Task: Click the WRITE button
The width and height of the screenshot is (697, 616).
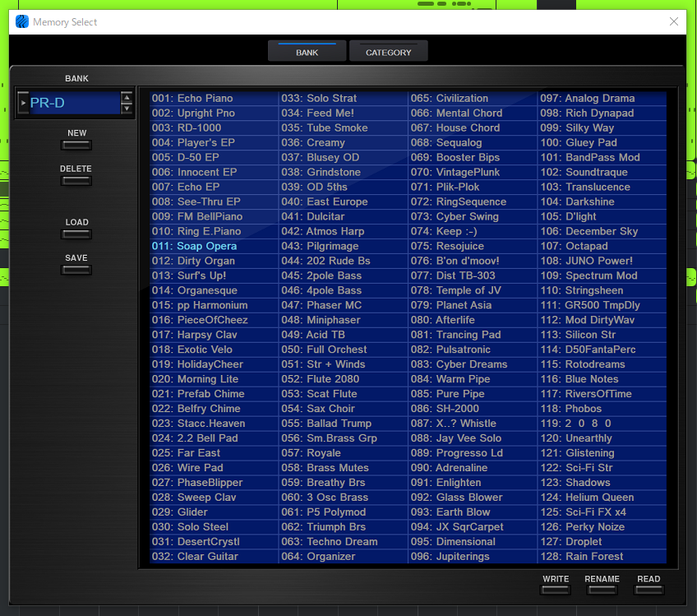Action: (x=556, y=591)
